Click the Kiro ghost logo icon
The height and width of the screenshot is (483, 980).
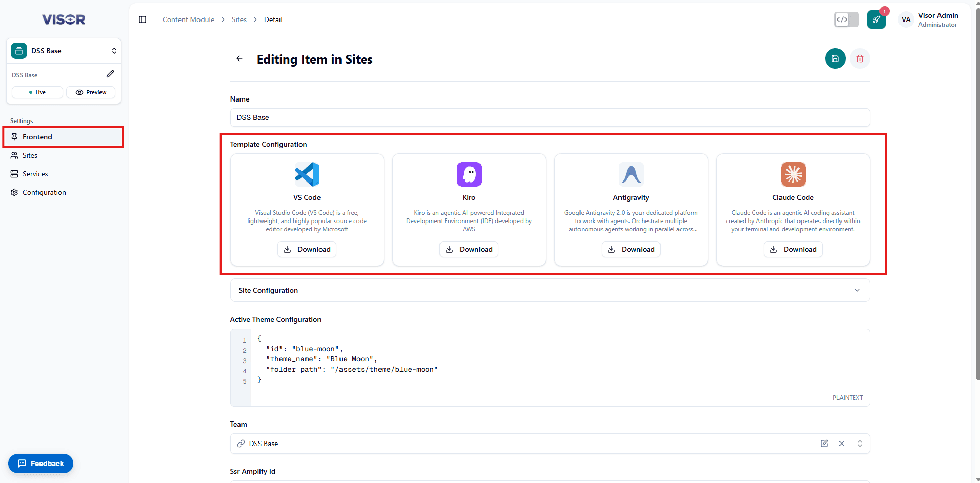tap(469, 174)
